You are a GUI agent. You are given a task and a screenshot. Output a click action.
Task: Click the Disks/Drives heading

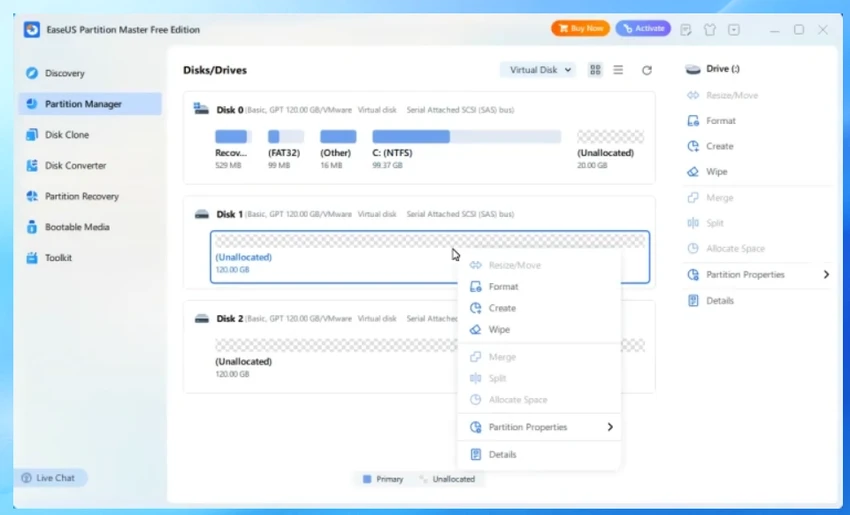(215, 70)
